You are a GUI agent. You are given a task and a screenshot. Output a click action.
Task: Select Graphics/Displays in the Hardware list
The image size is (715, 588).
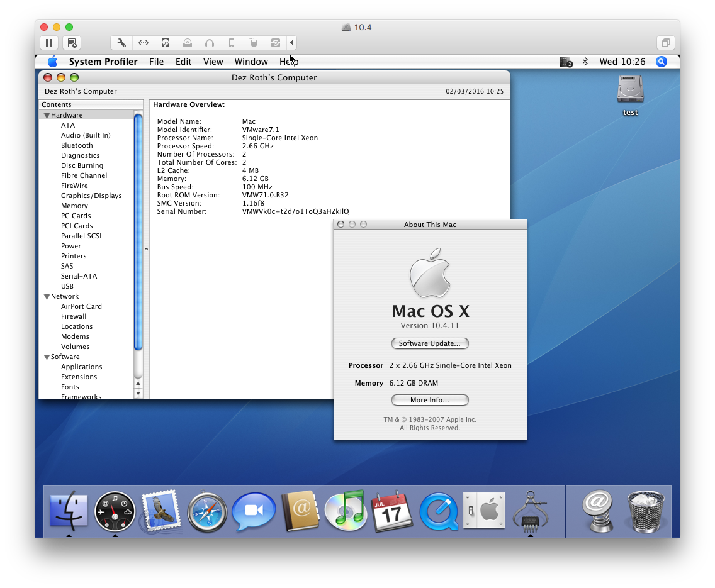(x=91, y=196)
